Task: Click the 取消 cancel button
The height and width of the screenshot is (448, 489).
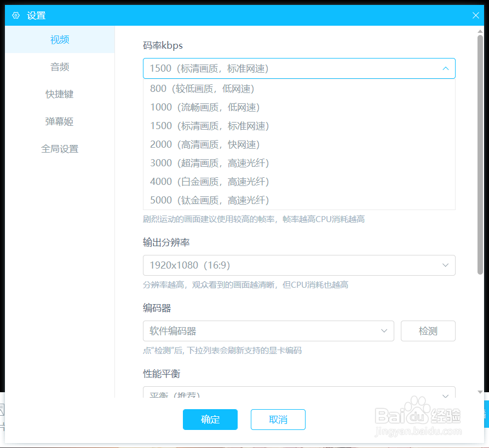Action: pos(278,420)
